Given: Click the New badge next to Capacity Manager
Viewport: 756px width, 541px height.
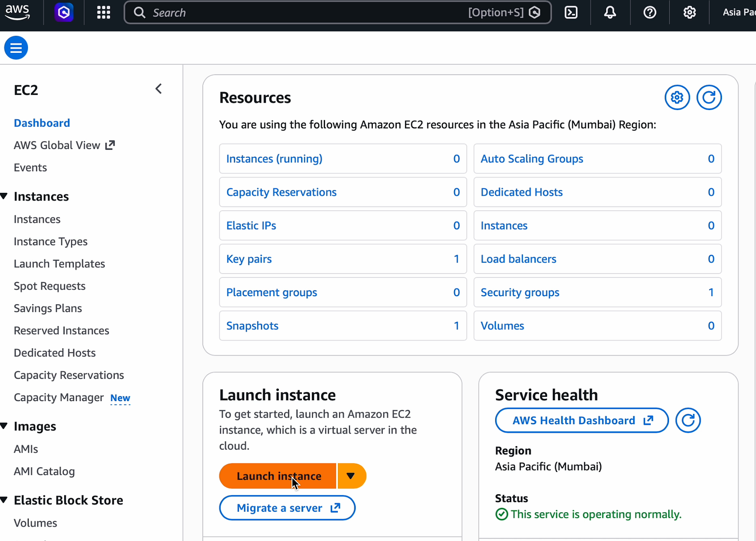Looking at the screenshot, I should click(x=120, y=398).
